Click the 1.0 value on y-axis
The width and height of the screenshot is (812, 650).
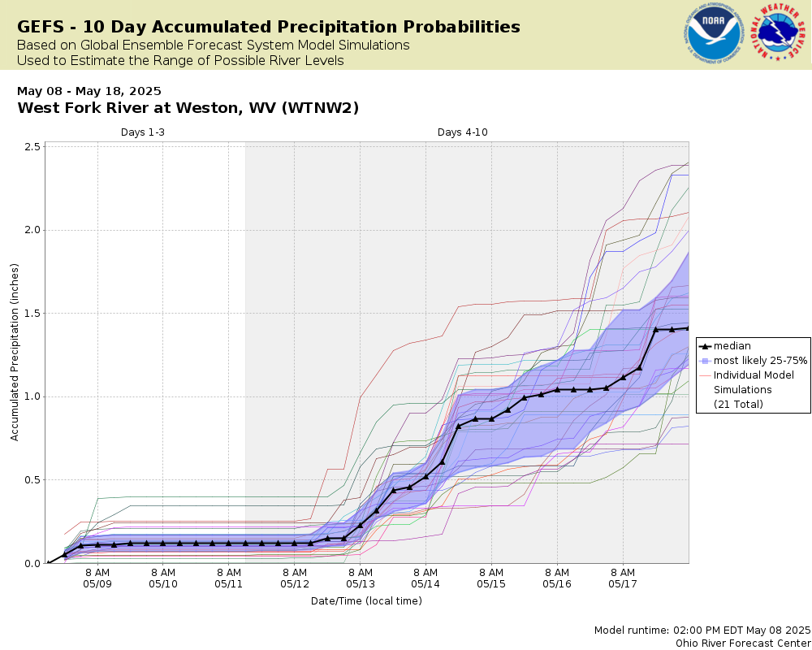coord(32,396)
